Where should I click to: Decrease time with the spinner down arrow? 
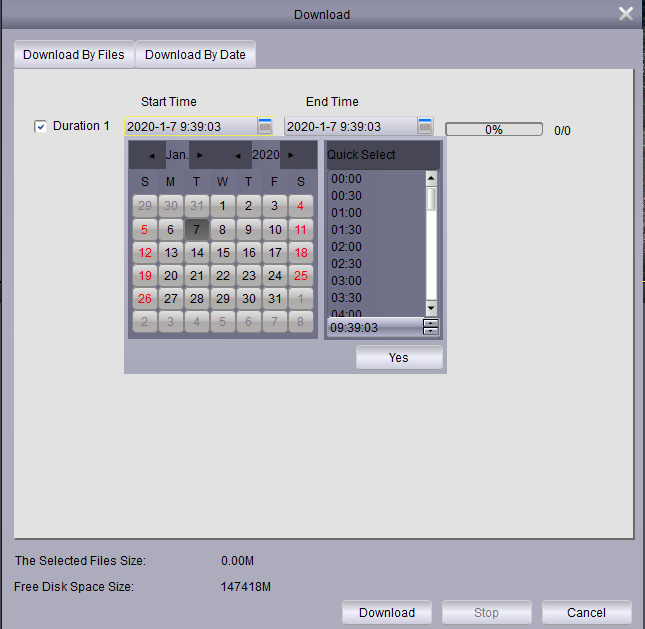431,331
